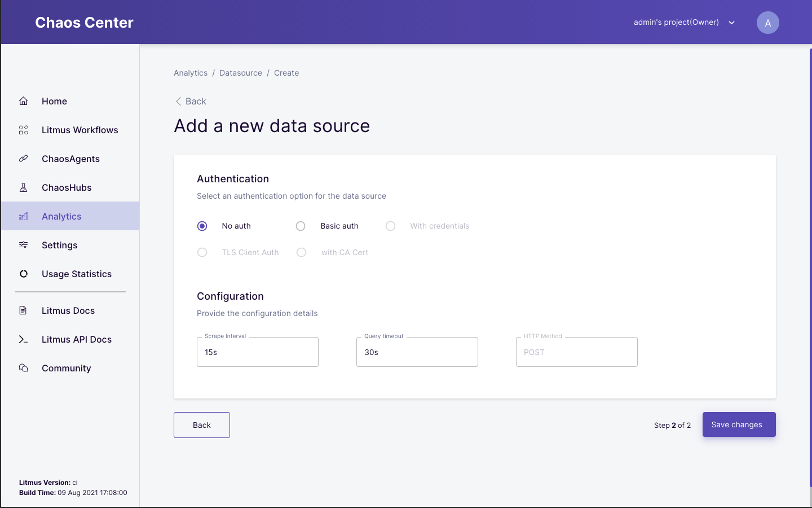The width and height of the screenshot is (812, 508).
Task: Open the Analytics sidebar menu item
Action: [61, 216]
